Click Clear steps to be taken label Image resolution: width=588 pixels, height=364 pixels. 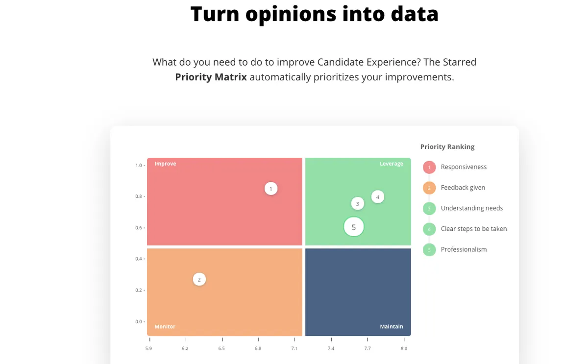coord(474,229)
